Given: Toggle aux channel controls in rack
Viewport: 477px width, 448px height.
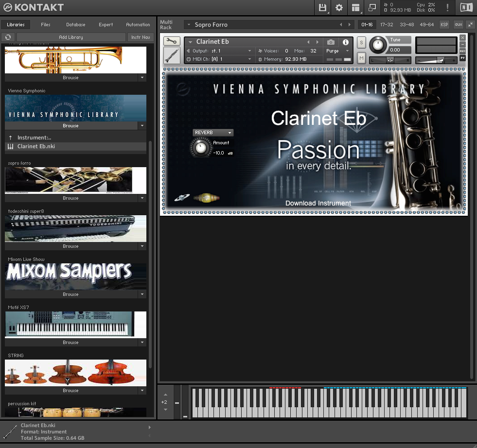Looking at the screenshot, I should pos(459,25).
